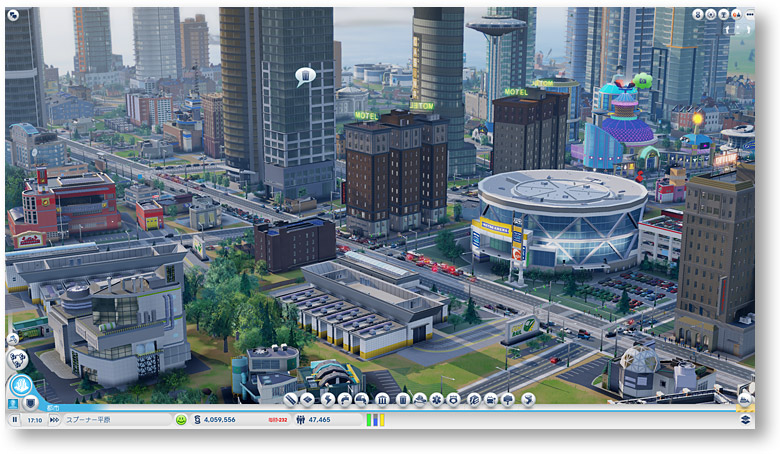The height and width of the screenshot is (454, 780).
Task: Open population panel showing 47,465
Action: pyautogui.click(x=318, y=420)
